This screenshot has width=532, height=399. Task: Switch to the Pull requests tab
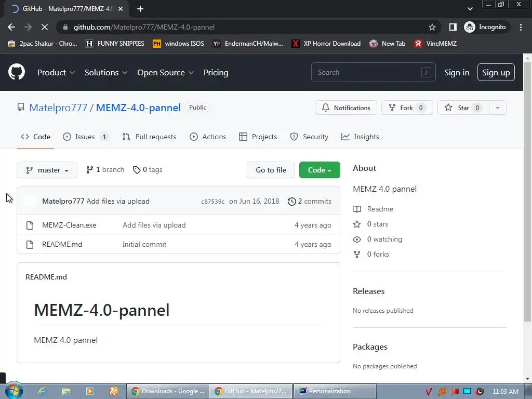coord(149,137)
